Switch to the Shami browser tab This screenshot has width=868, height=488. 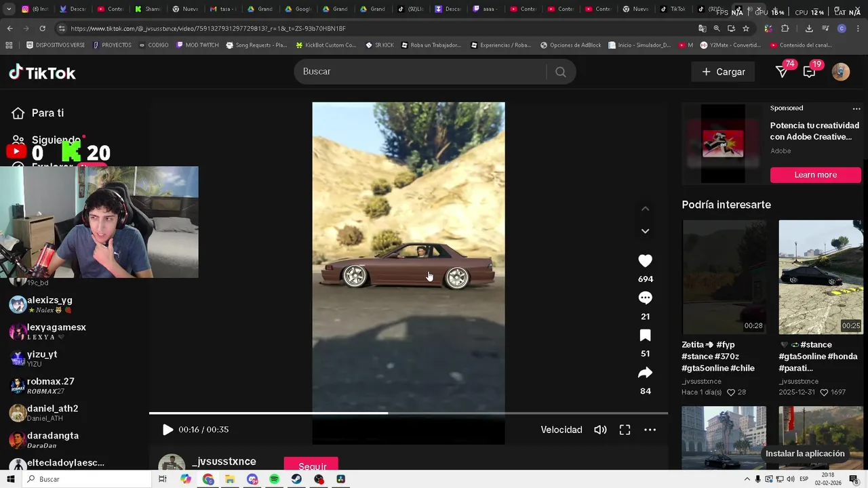[x=146, y=9]
